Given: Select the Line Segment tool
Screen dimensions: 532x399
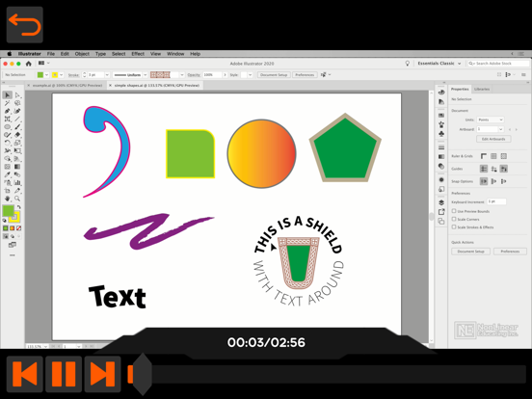Looking at the screenshot, I should [x=17, y=120].
